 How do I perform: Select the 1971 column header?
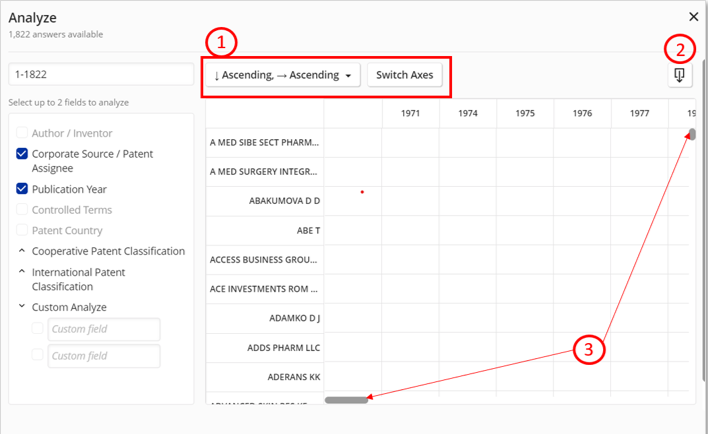410,114
